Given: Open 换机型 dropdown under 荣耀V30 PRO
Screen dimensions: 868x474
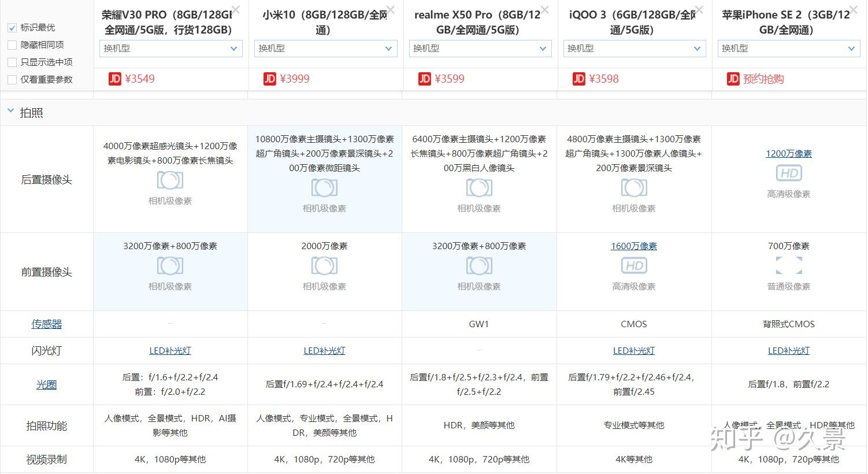Looking at the screenshot, I should 171,49.
